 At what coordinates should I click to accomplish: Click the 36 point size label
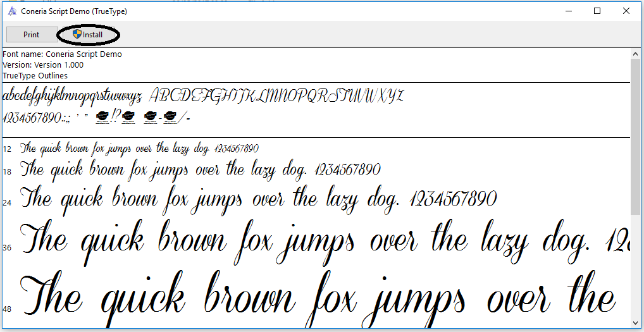click(x=7, y=247)
